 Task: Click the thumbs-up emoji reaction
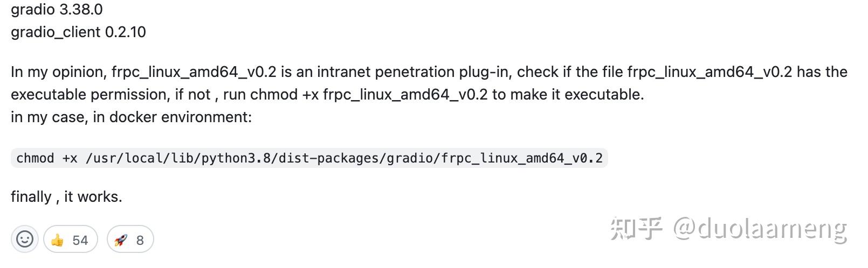[x=57, y=240]
